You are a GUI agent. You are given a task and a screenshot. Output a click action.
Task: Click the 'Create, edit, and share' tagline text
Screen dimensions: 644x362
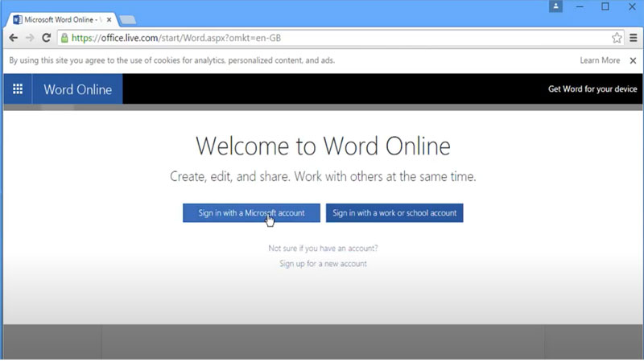point(323,176)
